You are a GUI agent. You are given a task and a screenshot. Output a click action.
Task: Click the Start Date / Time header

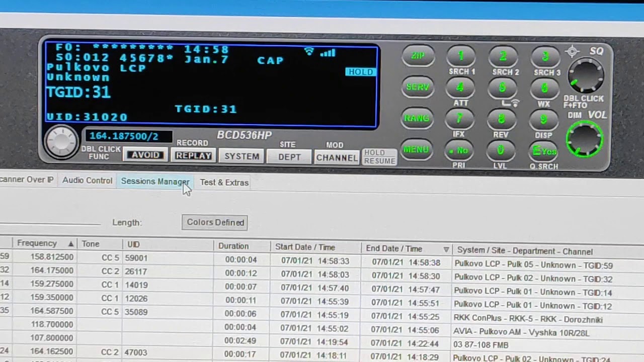click(315, 247)
